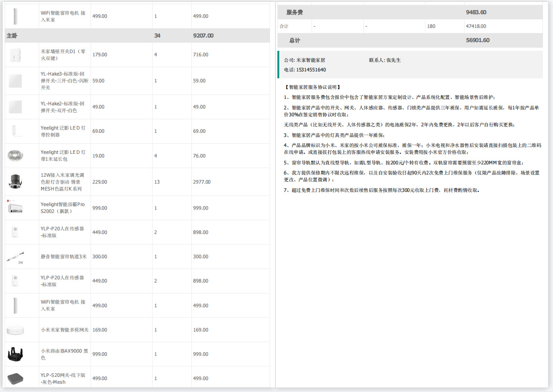
Task: Select product name YLP-S20网关-线下版-灰色-Mesh
Action: (63, 379)
